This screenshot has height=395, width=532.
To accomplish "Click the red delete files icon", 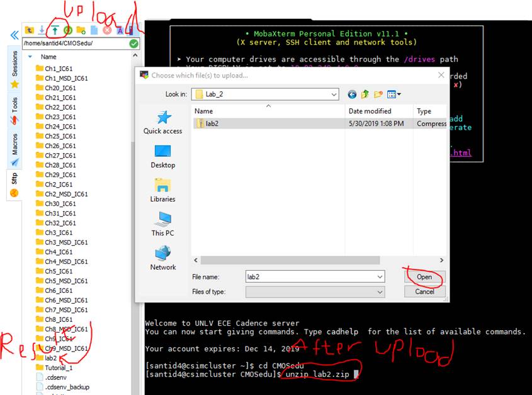I will pyautogui.click(x=107, y=31).
